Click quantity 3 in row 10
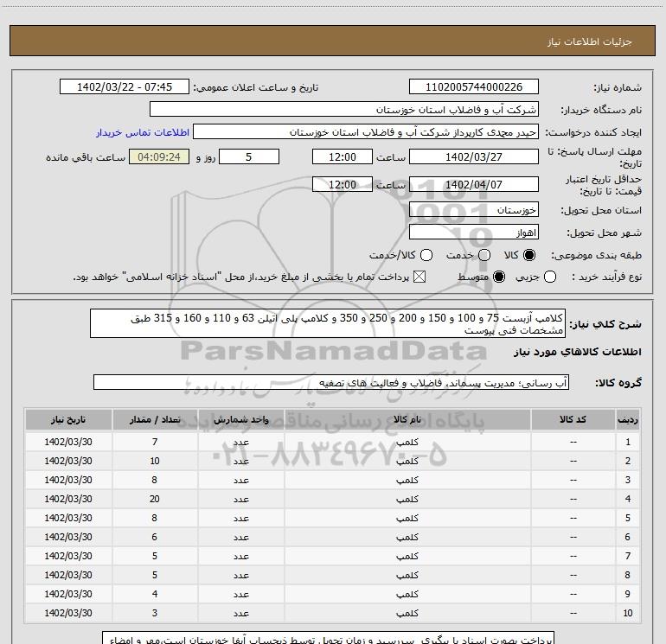666x644 pixels. pos(155,613)
